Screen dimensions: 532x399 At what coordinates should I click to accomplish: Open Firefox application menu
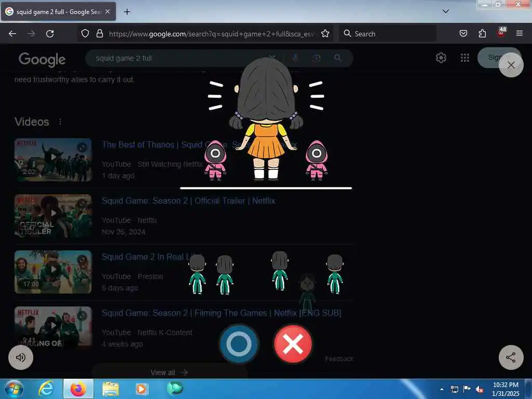[520, 33]
